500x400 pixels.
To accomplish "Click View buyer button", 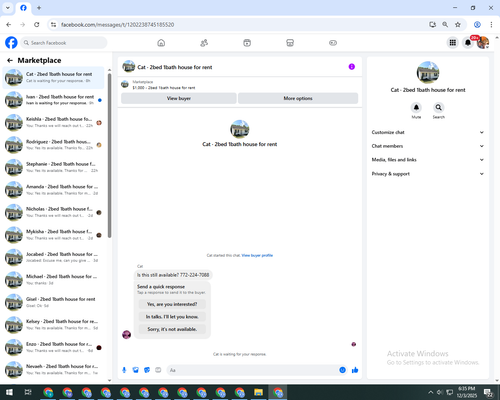I will 179,98.
